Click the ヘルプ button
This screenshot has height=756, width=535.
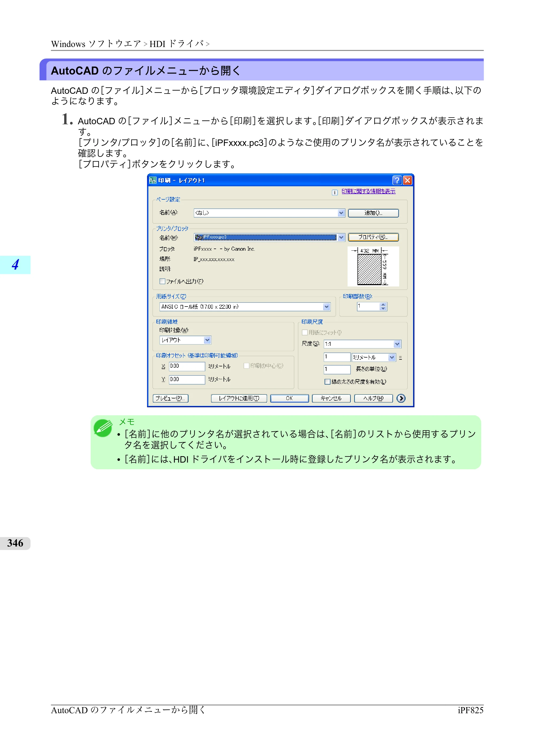(x=373, y=398)
